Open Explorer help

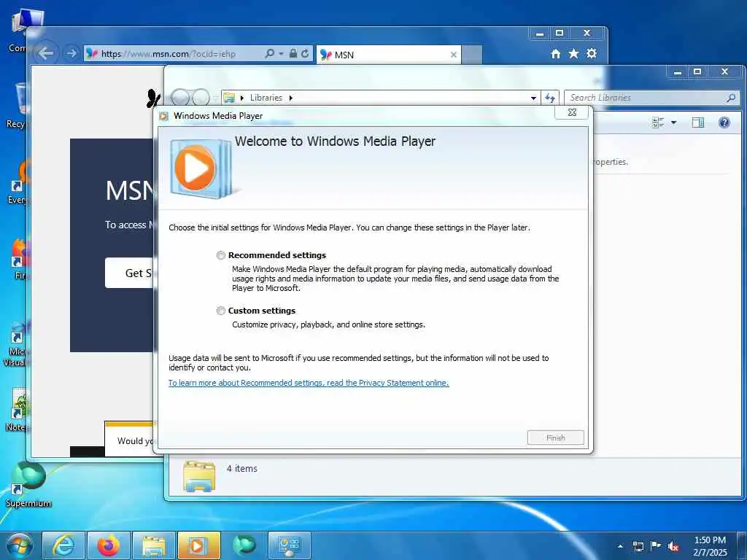(724, 122)
